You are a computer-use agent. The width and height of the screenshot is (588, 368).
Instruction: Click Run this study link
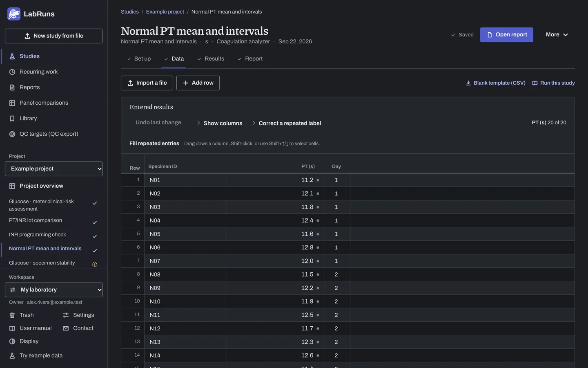pos(553,83)
